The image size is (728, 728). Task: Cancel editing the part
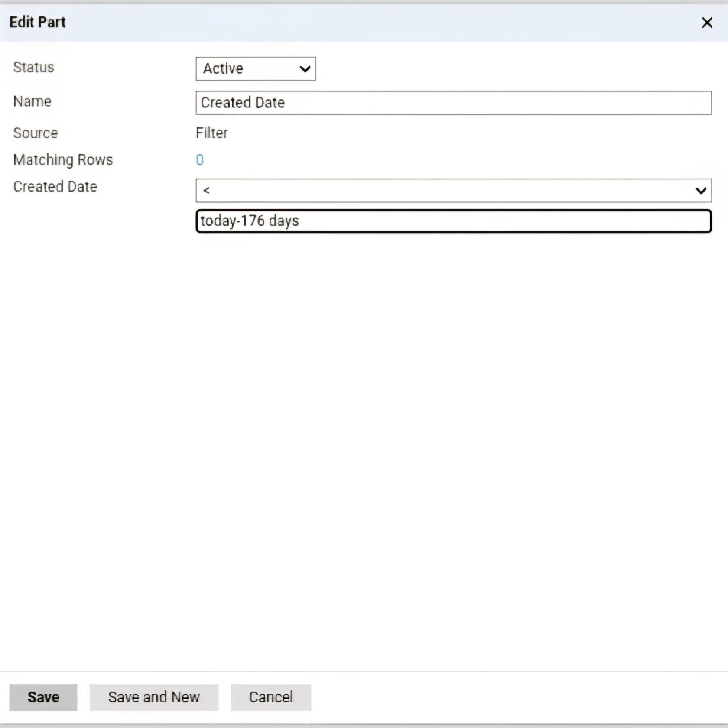tap(271, 697)
